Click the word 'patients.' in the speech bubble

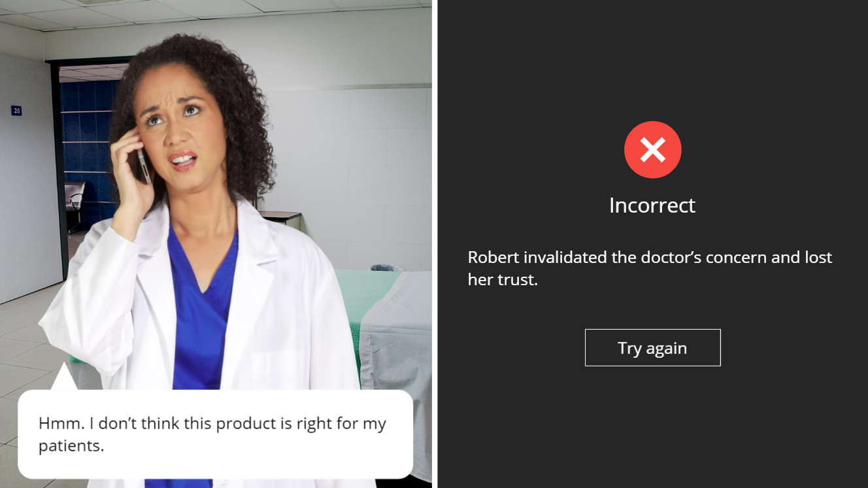click(x=71, y=447)
